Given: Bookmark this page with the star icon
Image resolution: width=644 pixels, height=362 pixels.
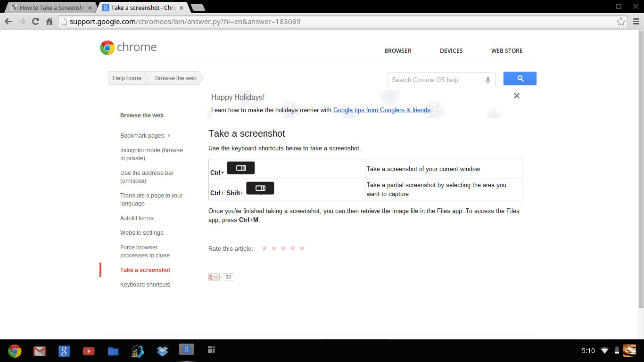Looking at the screenshot, I should (x=621, y=21).
